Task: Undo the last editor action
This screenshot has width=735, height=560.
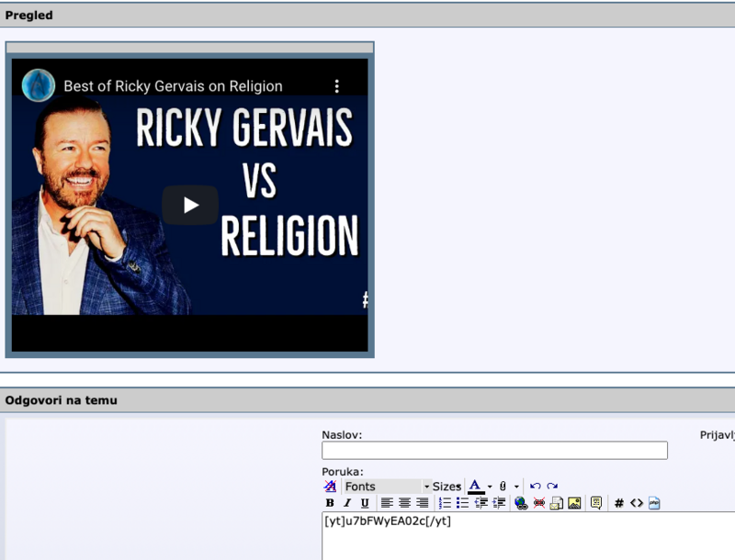Action: click(x=536, y=486)
